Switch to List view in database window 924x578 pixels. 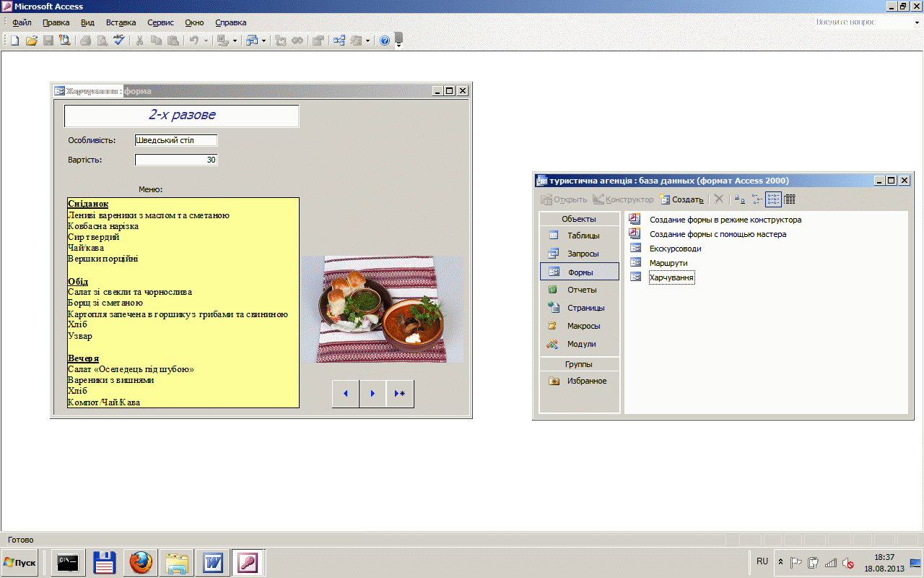[773, 199]
